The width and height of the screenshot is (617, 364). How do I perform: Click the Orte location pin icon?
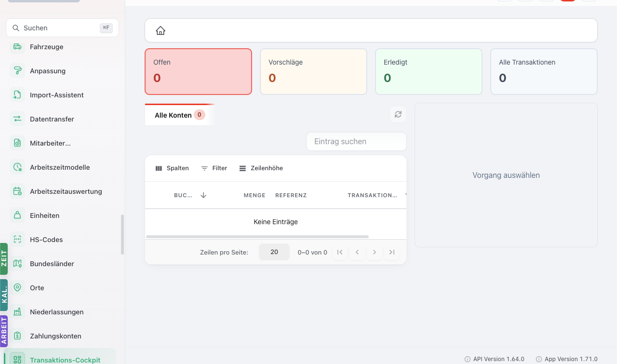click(x=17, y=288)
